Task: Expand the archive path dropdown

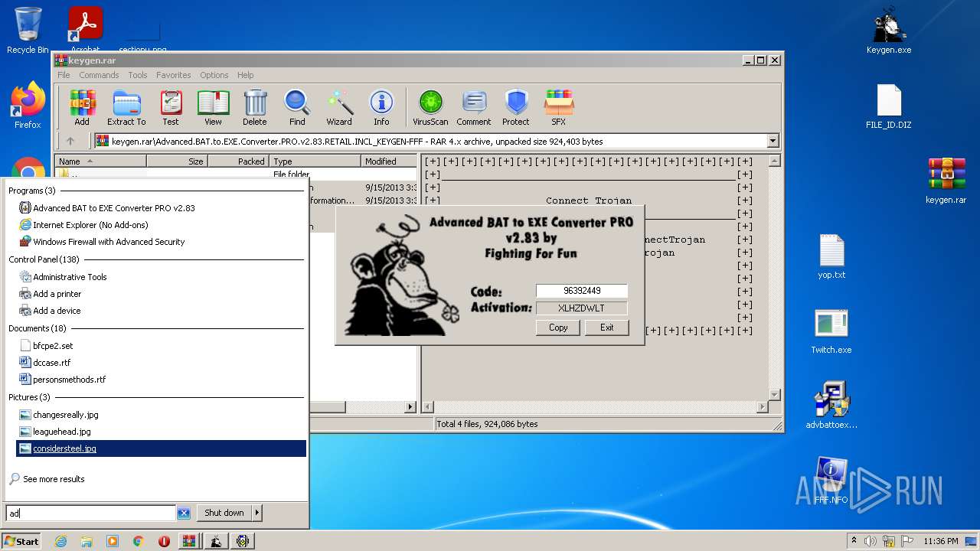Action: point(773,141)
